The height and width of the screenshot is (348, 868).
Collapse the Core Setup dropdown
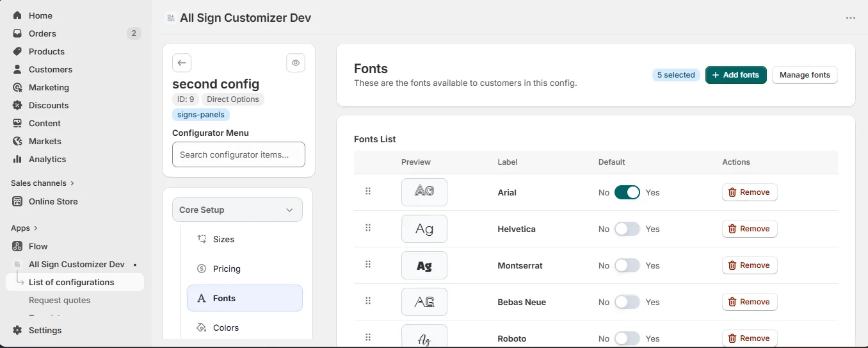tap(237, 210)
